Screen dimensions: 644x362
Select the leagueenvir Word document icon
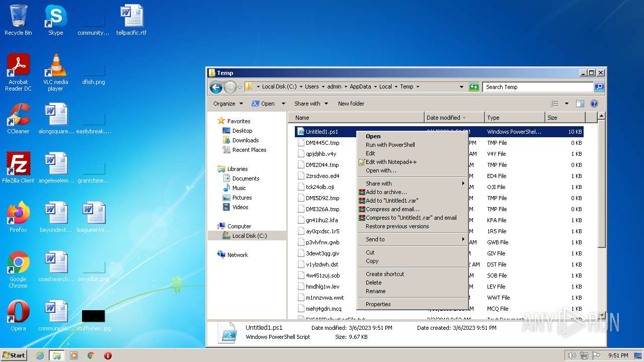93,217
